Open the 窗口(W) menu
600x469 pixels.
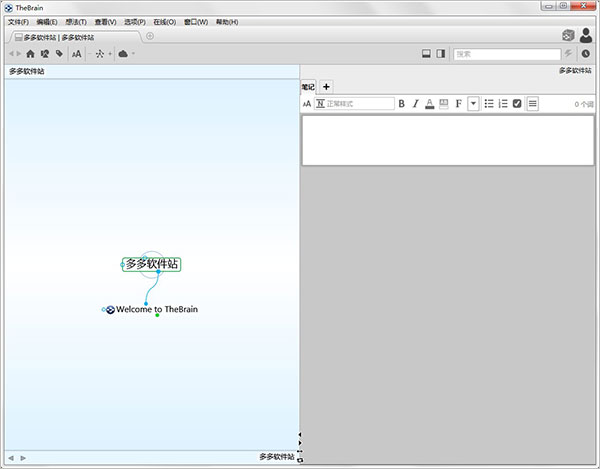(196, 22)
